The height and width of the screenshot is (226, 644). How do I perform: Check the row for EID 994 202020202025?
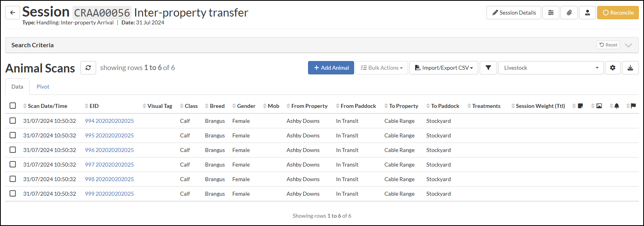(13, 120)
